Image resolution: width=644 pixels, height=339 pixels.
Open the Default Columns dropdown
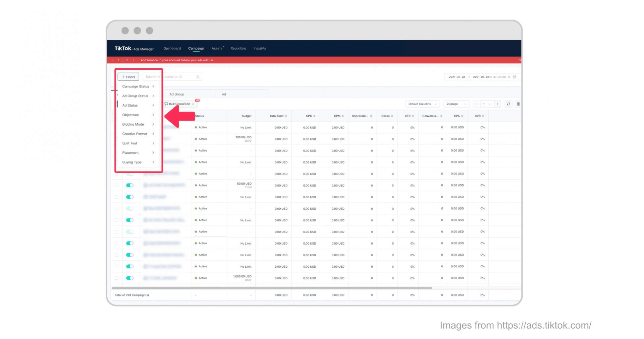[422, 104]
